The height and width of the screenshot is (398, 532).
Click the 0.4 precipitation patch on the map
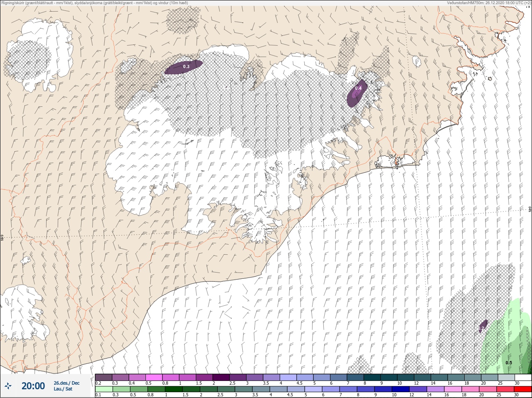(x=357, y=93)
